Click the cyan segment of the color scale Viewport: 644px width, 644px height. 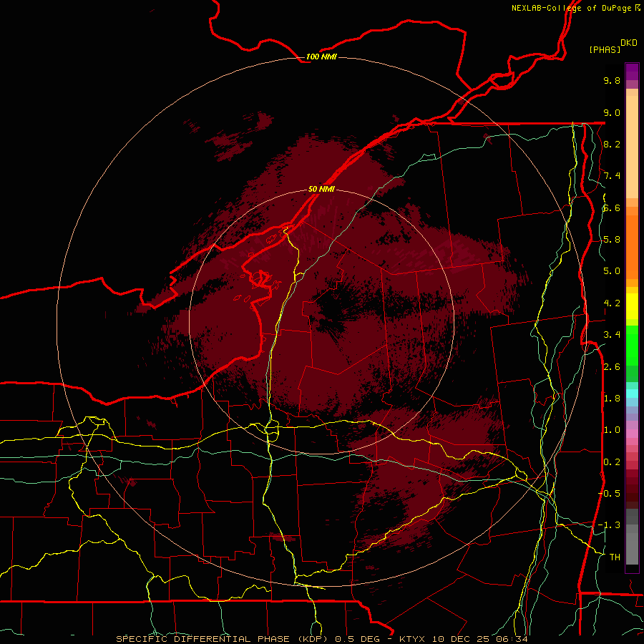point(632,394)
